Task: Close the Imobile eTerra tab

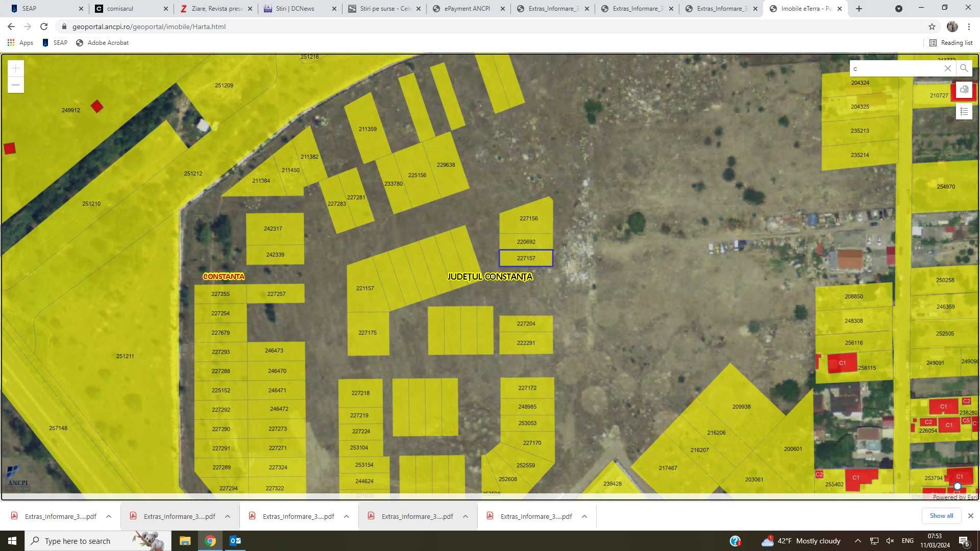Action: point(840,9)
